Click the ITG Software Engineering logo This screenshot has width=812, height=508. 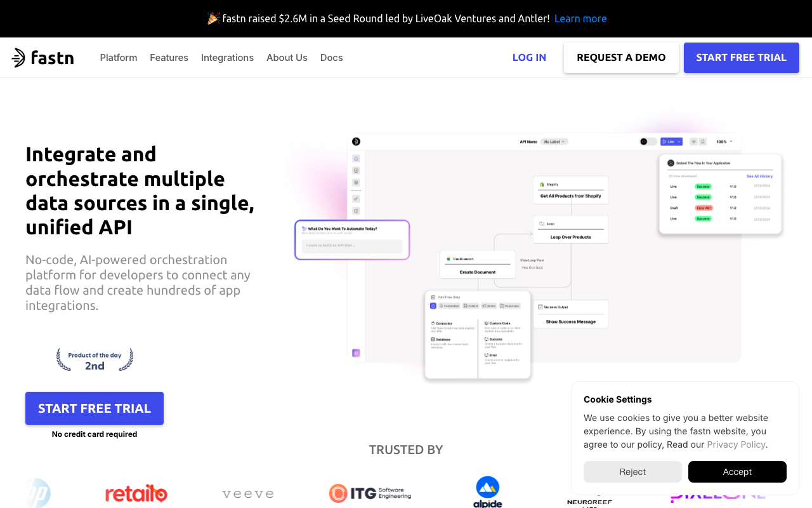click(x=370, y=493)
